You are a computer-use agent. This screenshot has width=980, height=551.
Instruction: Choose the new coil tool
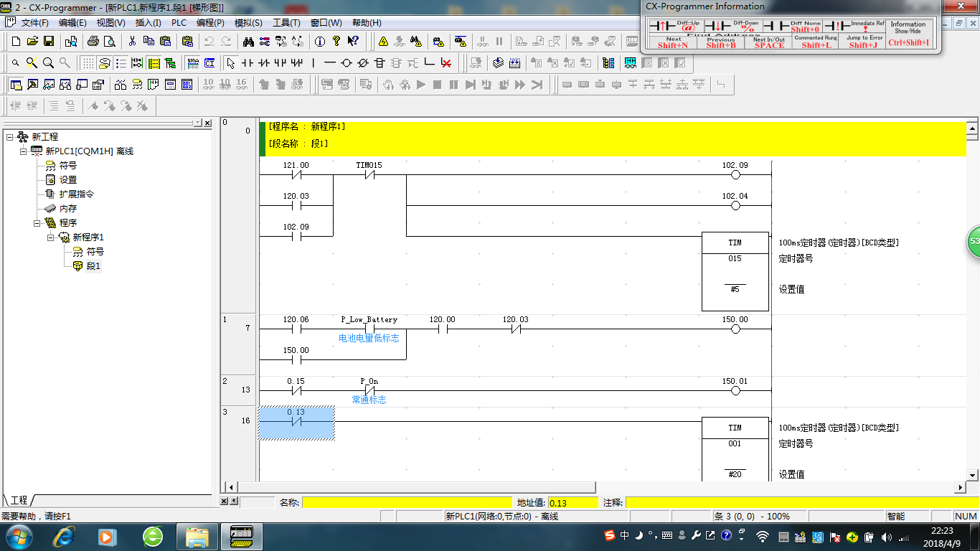[x=347, y=63]
